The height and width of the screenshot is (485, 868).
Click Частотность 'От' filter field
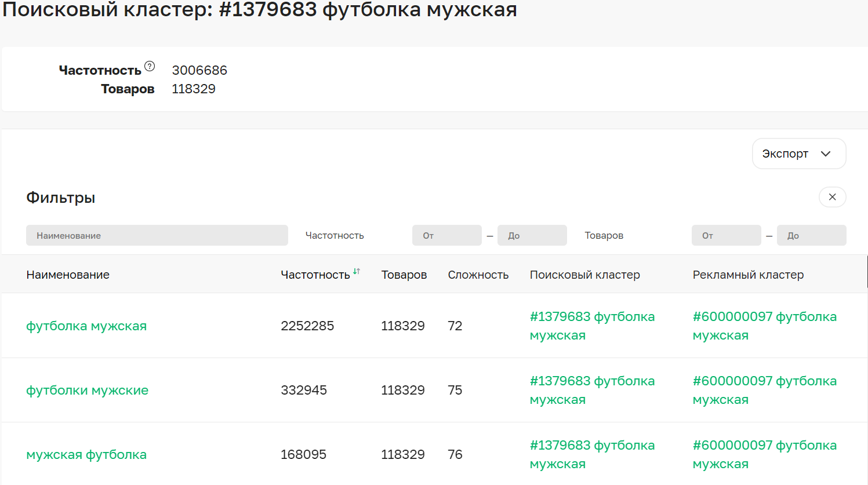[447, 235]
